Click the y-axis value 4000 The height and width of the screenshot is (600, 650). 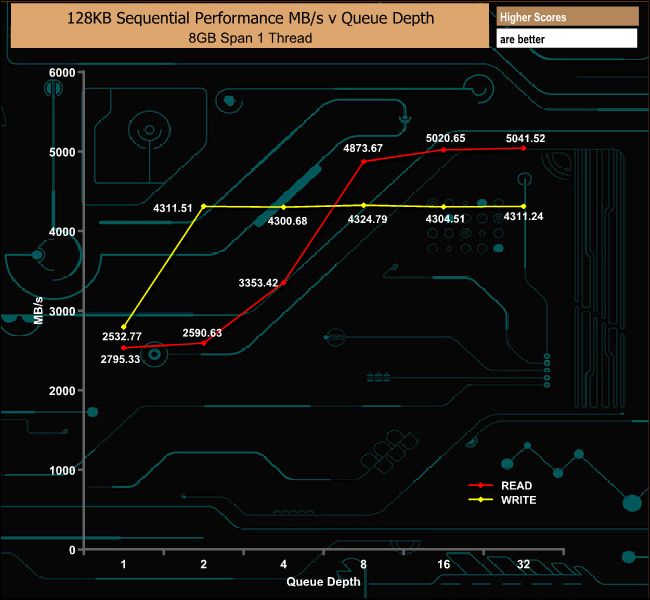pyautogui.click(x=62, y=232)
